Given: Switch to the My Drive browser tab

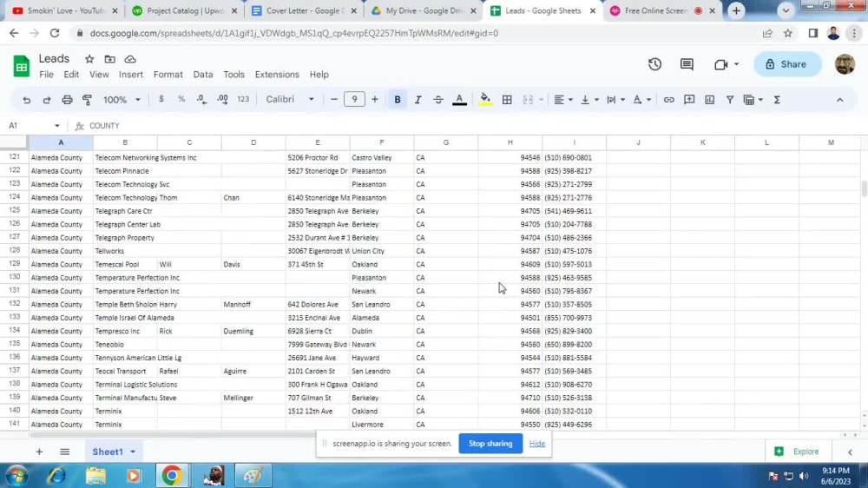Looking at the screenshot, I should [424, 10].
